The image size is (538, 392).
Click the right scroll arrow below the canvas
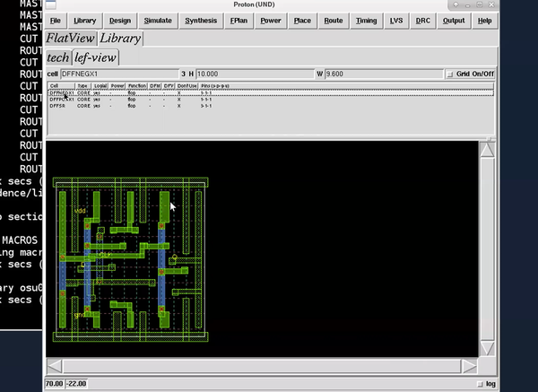tap(469, 366)
